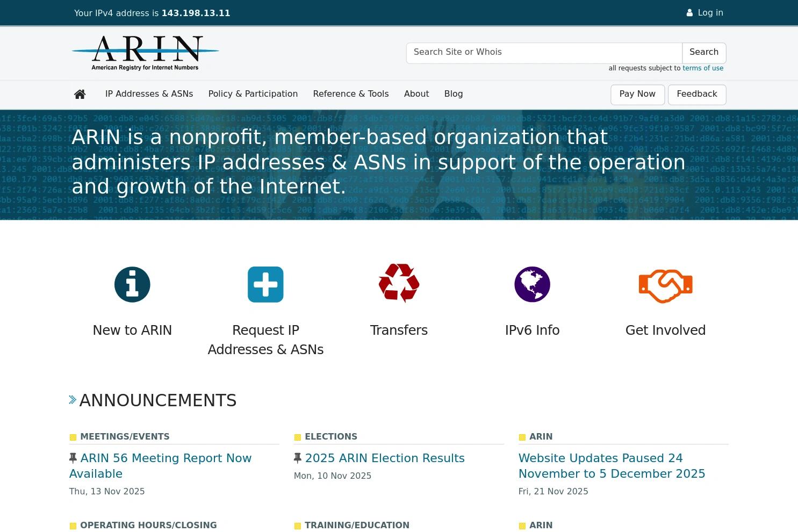Image resolution: width=798 pixels, height=532 pixels.
Task: Go to the Blog menu item
Action: click(x=454, y=94)
